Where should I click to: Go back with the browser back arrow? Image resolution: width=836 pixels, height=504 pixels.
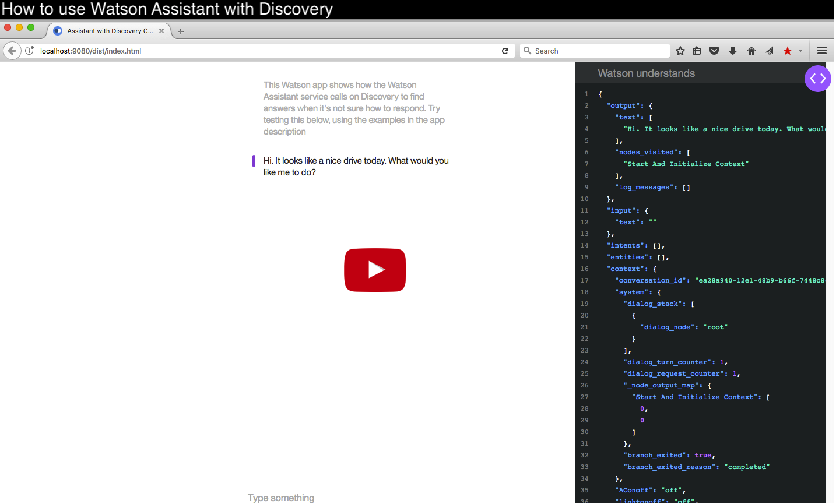12,51
